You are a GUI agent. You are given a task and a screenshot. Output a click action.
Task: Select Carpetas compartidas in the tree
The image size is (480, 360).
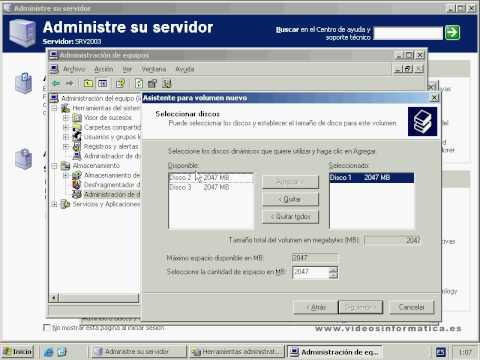[112, 127]
